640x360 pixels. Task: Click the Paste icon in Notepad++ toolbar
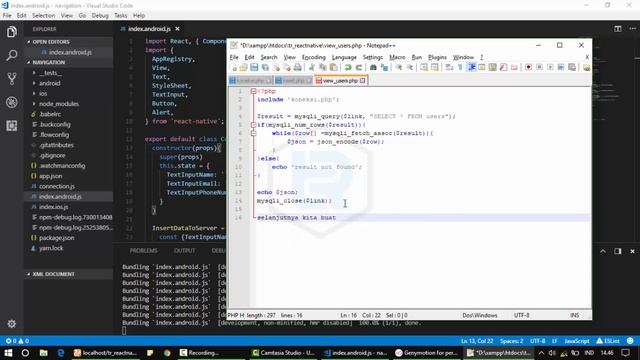(333, 67)
